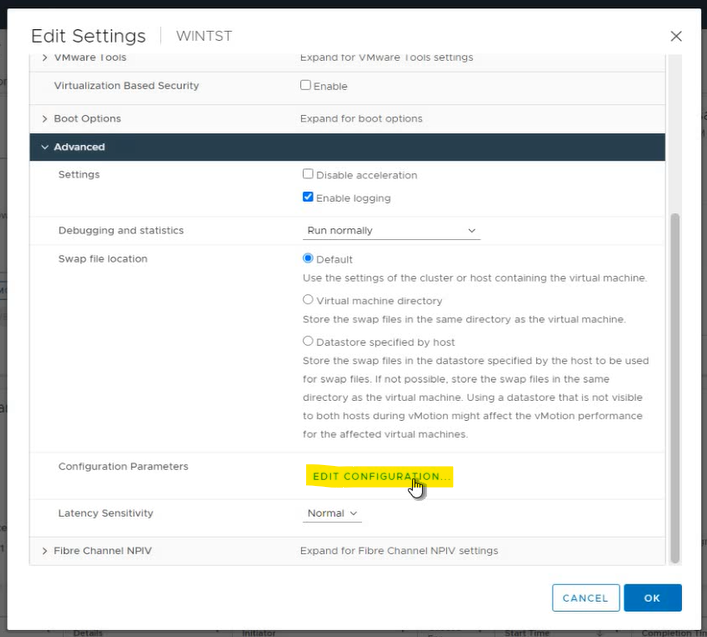Click the Edit Configuration link
The width and height of the screenshot is (707, 637).
point(378,477)
